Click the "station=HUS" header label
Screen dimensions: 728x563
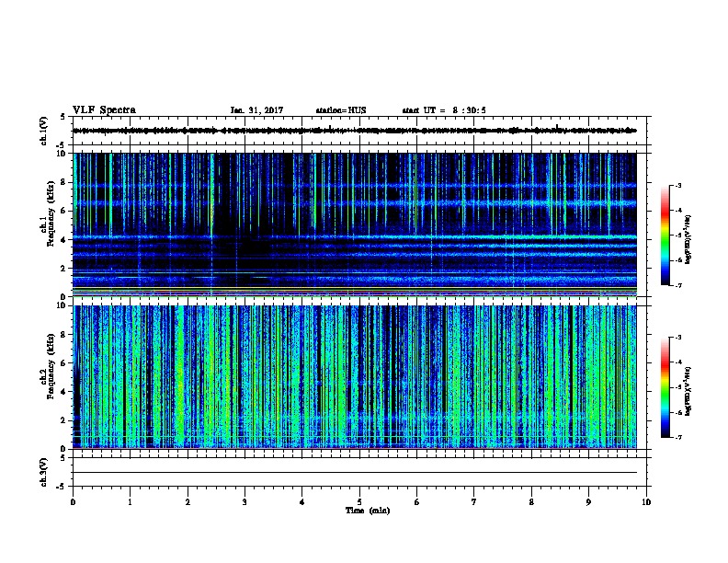click(341, 110)
